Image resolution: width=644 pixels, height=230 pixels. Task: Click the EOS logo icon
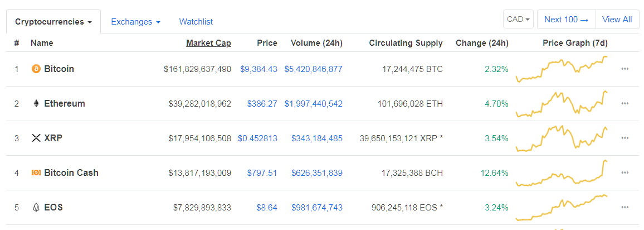[36, 208]
